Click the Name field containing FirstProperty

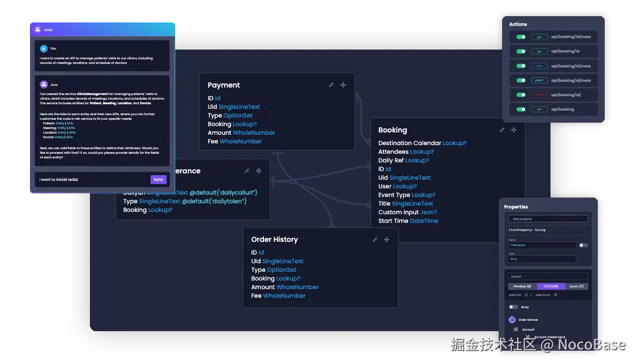click(x=541, y=245)
